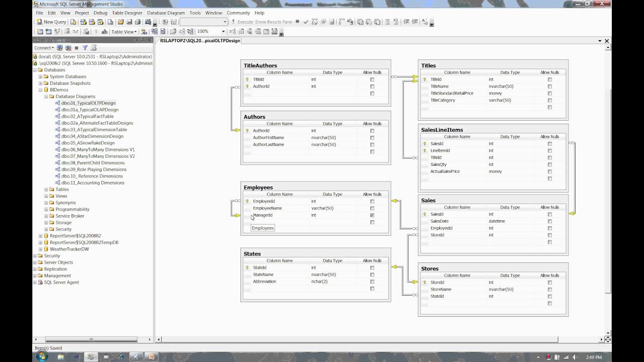Screen dimensions: 644x362
Task: Expand the SQL Server Agent node
Action: tap(35, 282)
